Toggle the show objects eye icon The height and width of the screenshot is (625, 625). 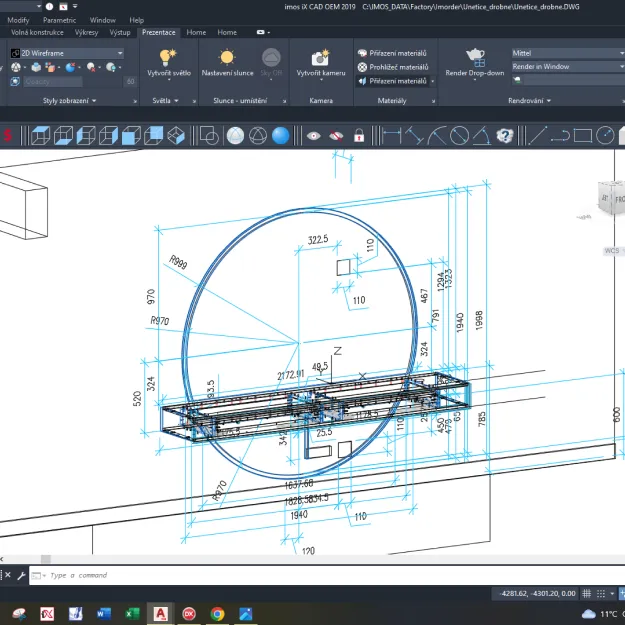(x=314, y=136)
